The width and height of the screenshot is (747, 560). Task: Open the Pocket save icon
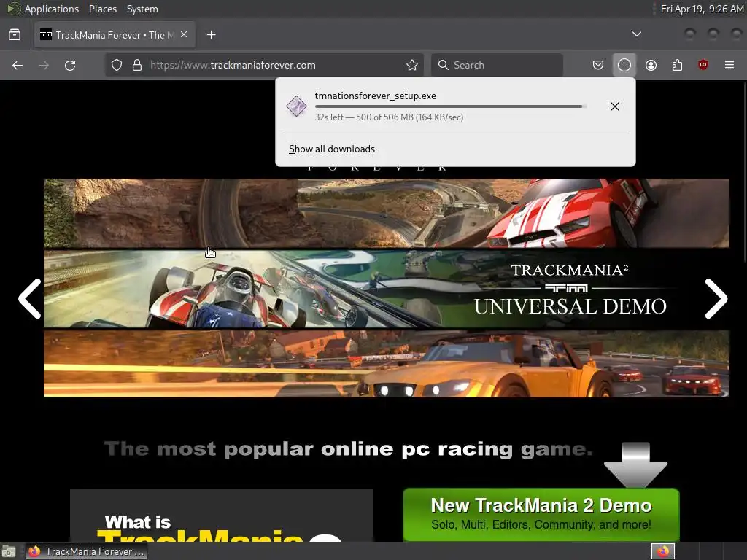598,65
